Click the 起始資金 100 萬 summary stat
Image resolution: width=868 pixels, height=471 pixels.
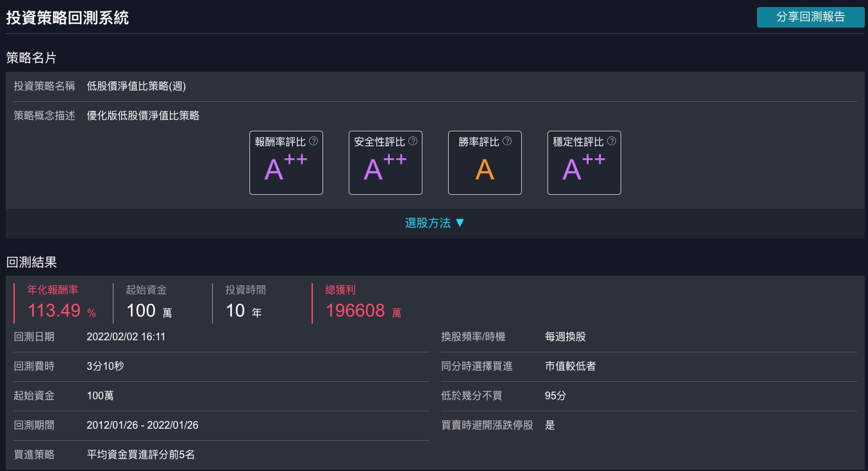point(149,311)
